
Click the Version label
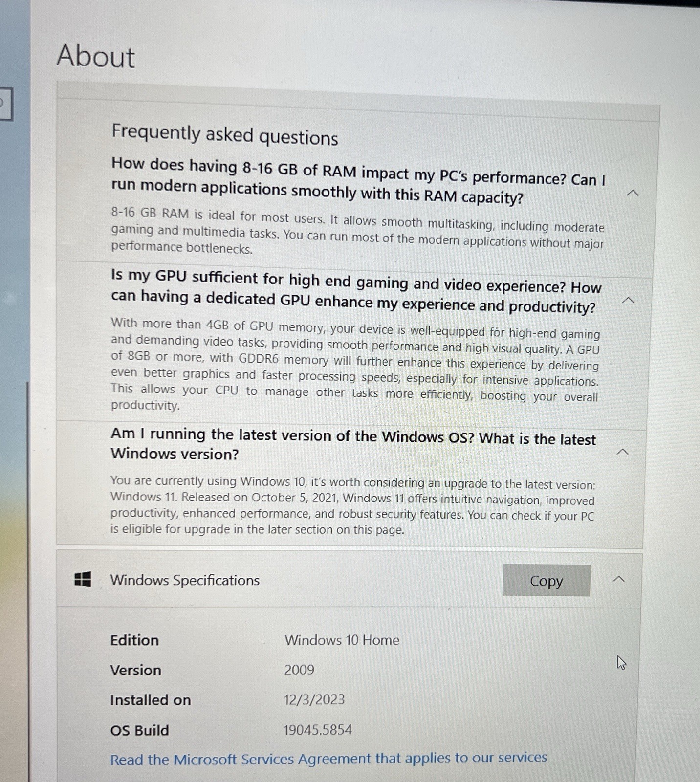click(x=135, y=670)
